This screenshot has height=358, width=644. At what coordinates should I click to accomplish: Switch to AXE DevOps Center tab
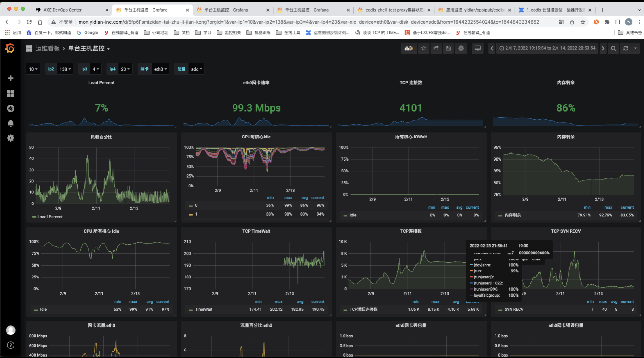(63, 10)
